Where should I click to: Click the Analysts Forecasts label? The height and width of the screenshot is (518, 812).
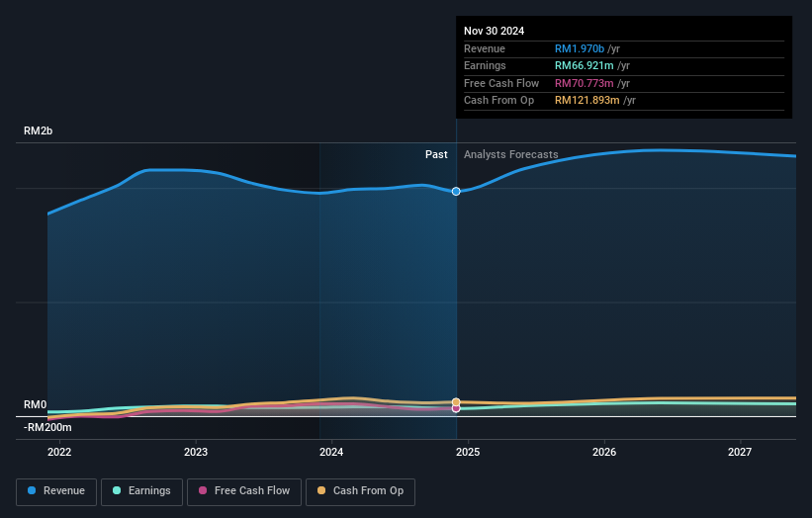click(x=511, y=154)
